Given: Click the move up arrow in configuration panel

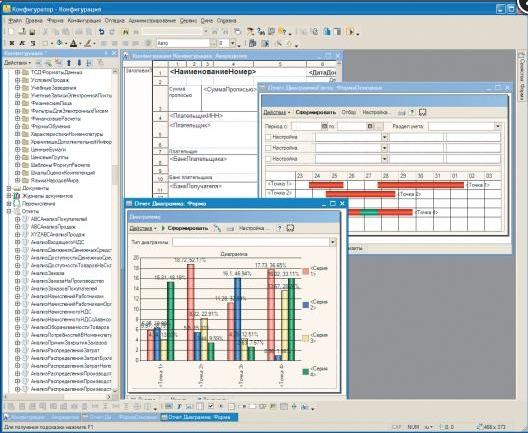Looking at the screenshot, I should (x=69, y=63).
